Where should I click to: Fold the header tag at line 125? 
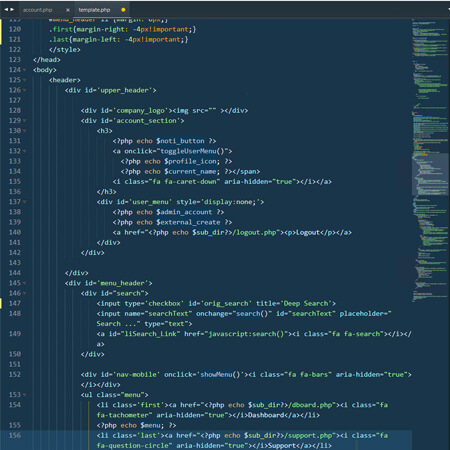pyautogui.click(x=24, y=80)
